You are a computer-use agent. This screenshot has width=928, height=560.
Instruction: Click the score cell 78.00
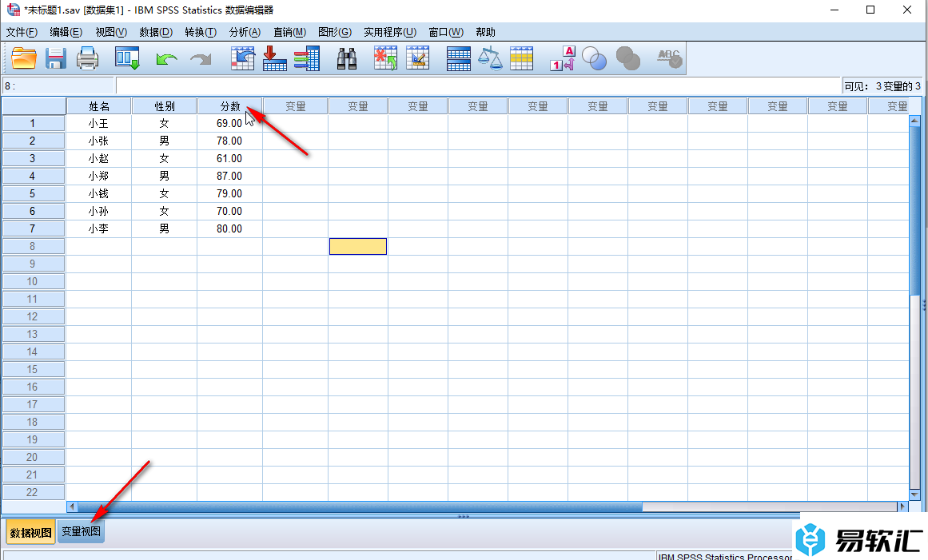[x=229, y=141]
